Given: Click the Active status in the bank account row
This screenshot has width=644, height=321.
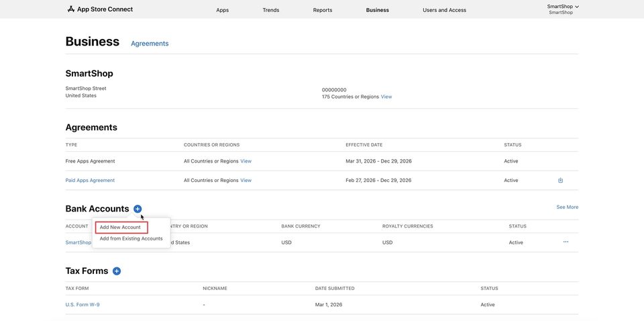Looking at the screenshot, I should [516, 242].
